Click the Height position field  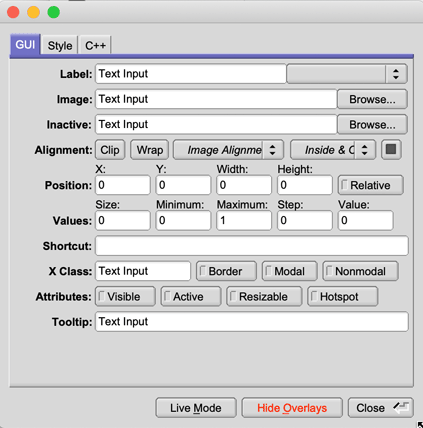[x=305, y=185]
